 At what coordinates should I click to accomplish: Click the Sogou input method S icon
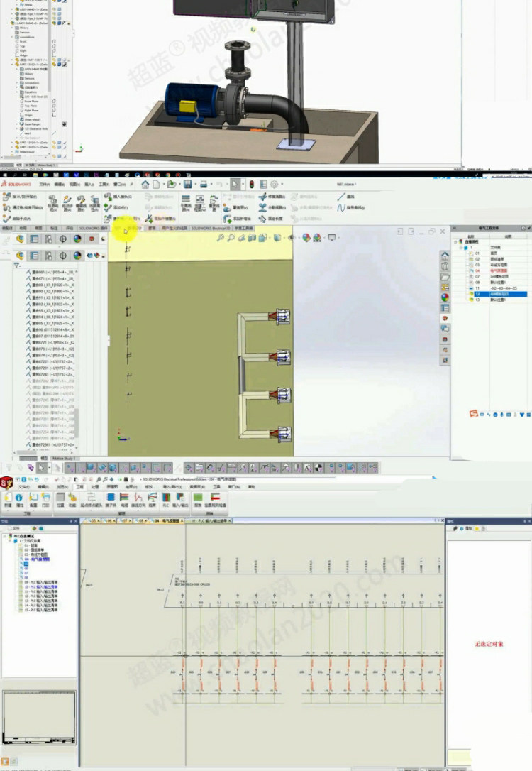474,414
